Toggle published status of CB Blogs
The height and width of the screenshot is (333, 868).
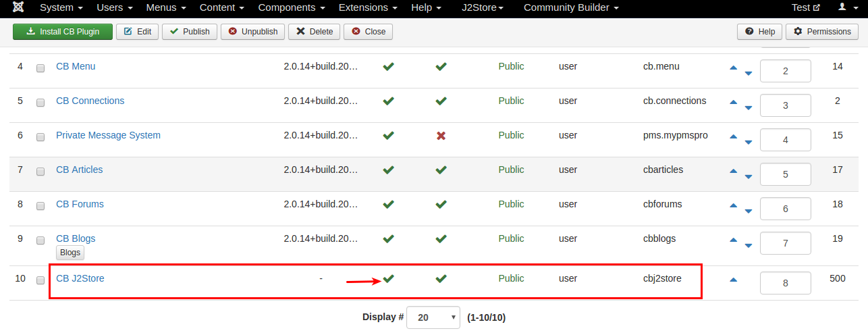coord(388,238)
